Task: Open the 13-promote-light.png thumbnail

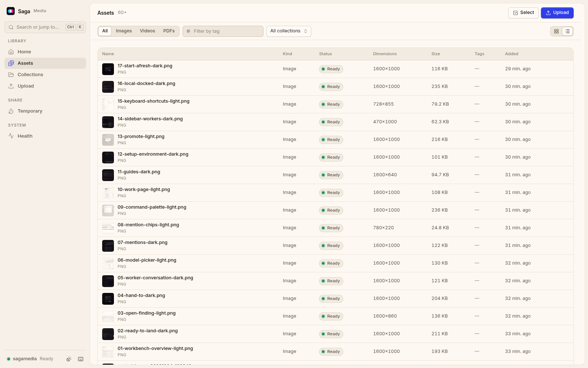Action: [x=108, y=140]
